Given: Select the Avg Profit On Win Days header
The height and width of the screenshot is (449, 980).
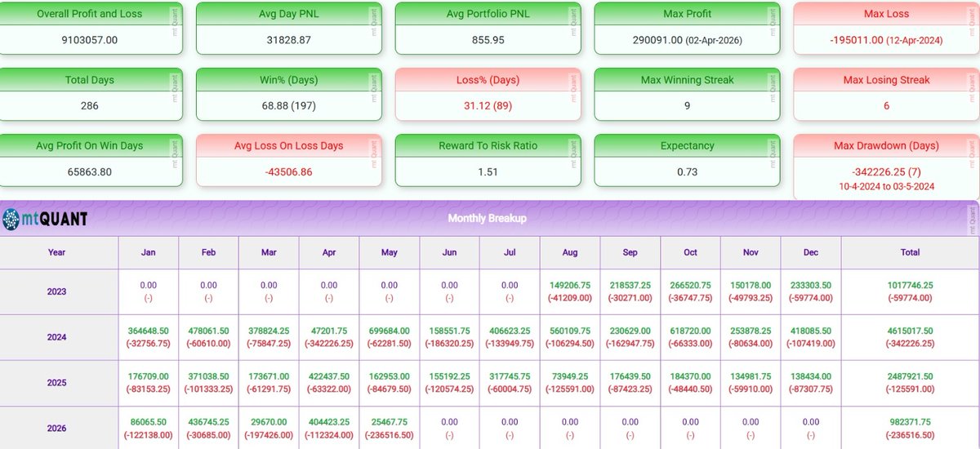Looking at the screenshot, I should [x=91, y=145].
